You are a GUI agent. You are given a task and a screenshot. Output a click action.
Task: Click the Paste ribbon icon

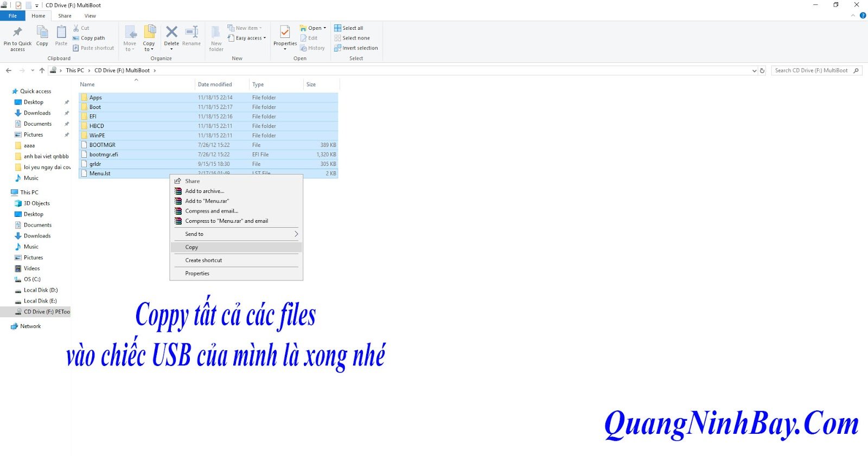[61, 32]
